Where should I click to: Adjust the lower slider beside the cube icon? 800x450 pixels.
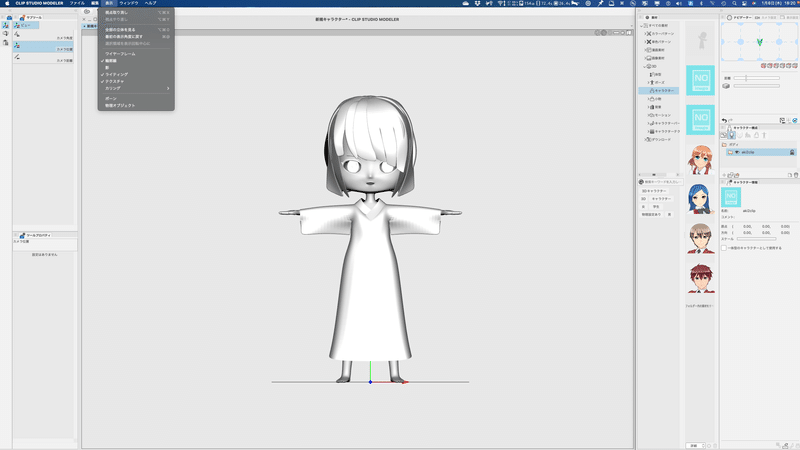pyautogui.click(x=756, y=86)
